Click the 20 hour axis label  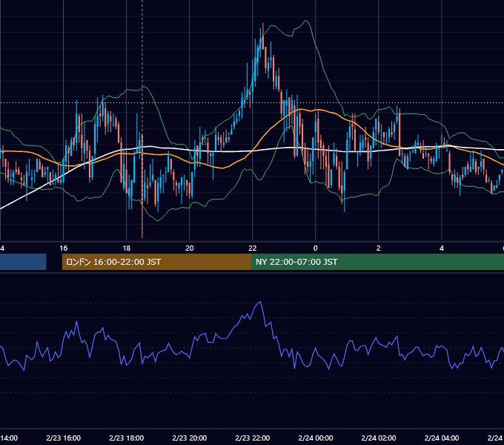click(x=189, y=248)
